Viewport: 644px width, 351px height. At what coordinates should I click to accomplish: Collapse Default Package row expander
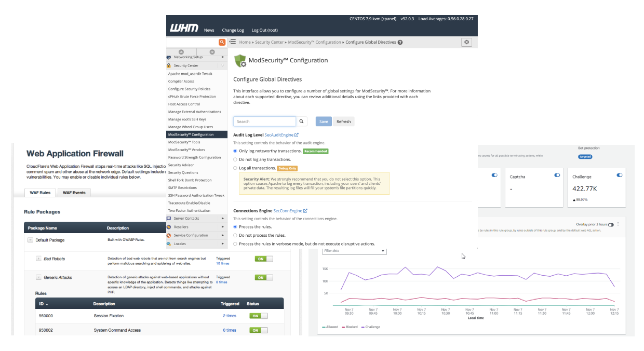(x=30, y=240)
